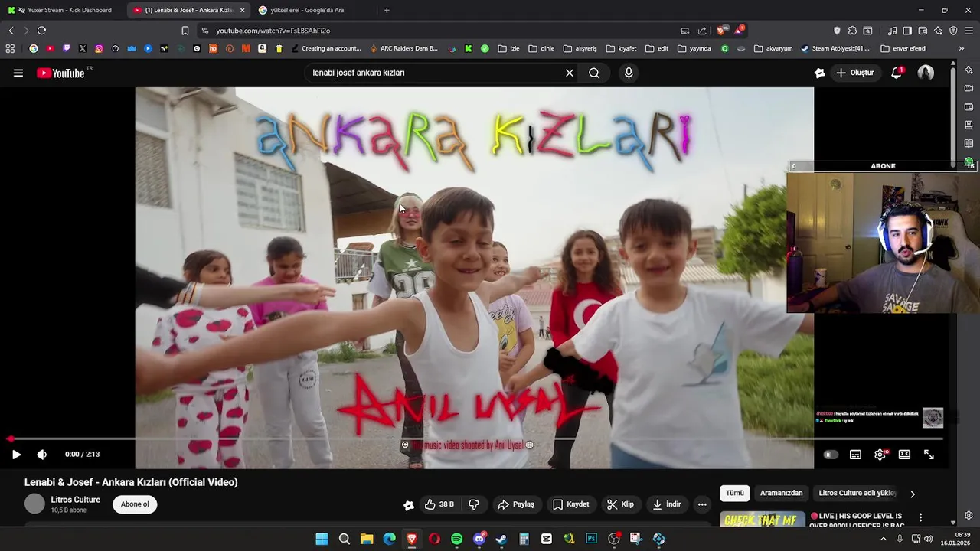Open the account avatar menu
Viewport: 980px width, 551px height.
tap(926, 73)
